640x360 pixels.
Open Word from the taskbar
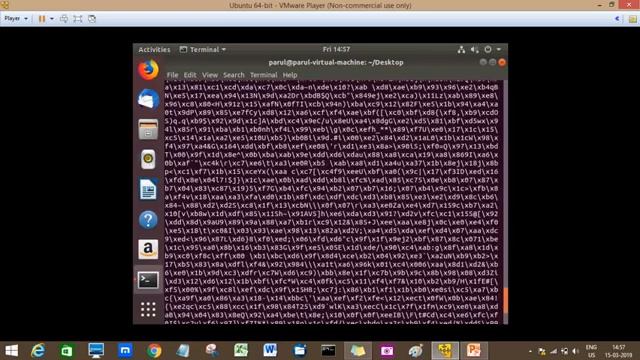pyautogui.click(x=270, y=351)
